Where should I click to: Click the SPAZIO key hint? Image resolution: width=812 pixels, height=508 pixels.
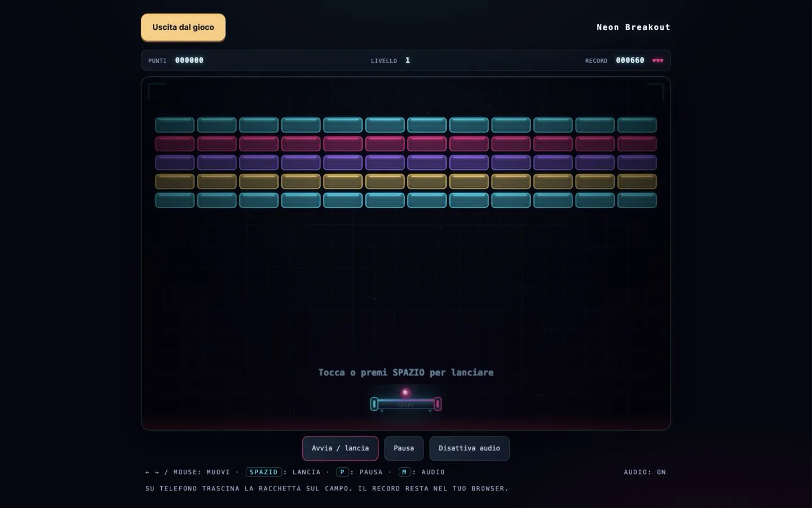click(x=264, y=472)
